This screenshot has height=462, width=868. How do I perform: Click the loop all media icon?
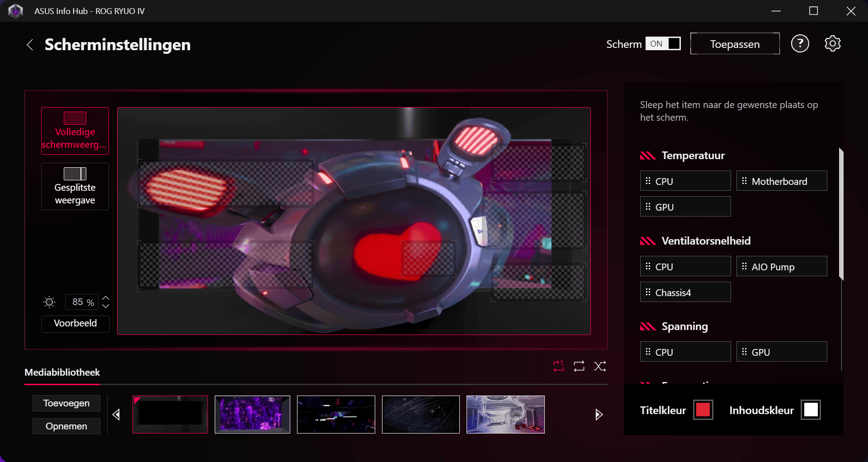click(579, 366)
